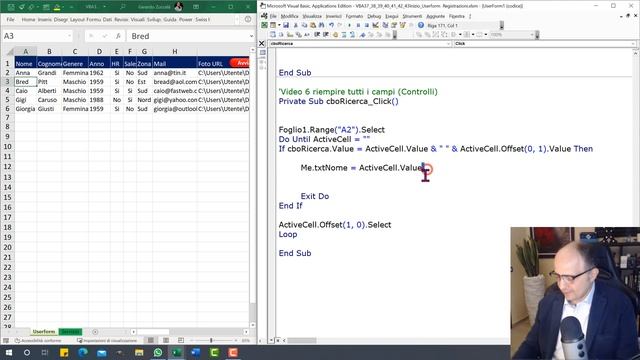Open Sticky Notes from the taskbar
640x360 pixels.
[x=64, y=352]
